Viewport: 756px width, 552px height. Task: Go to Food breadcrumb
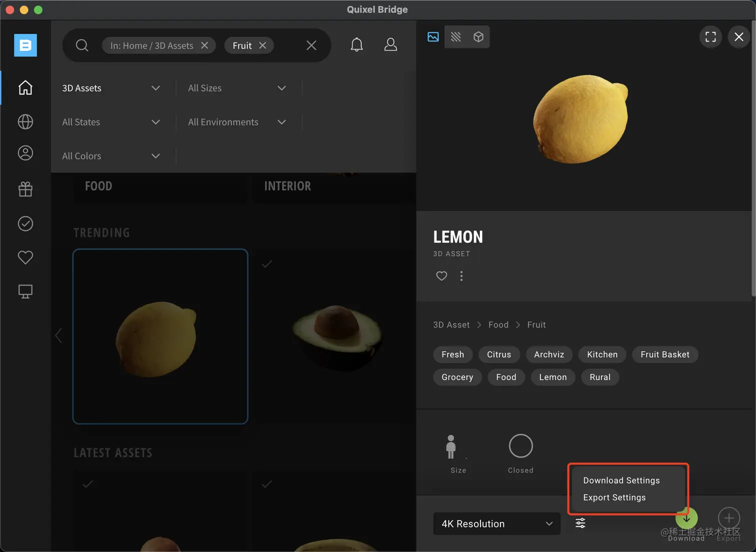pyautogui.click(x=498, y=325)
